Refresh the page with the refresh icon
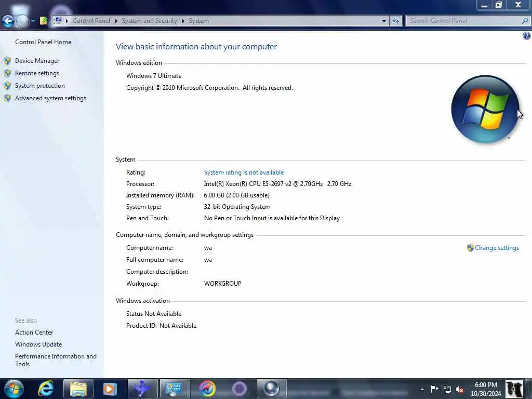 [395, 21]
